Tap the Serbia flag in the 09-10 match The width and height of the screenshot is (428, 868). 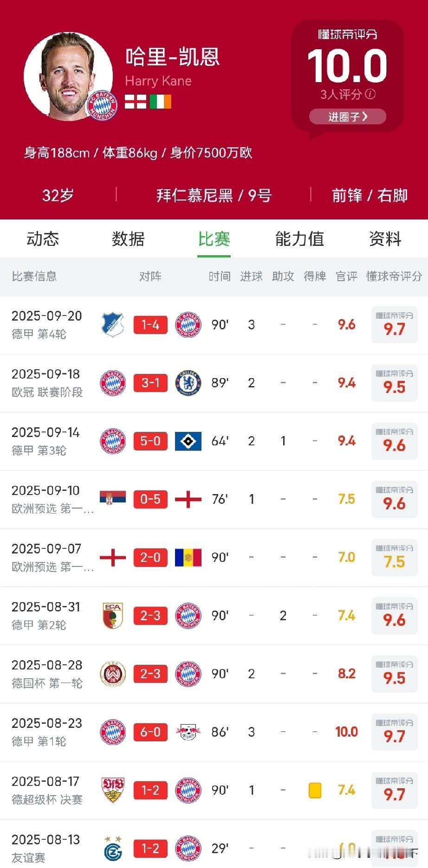[x=113, y=498]
